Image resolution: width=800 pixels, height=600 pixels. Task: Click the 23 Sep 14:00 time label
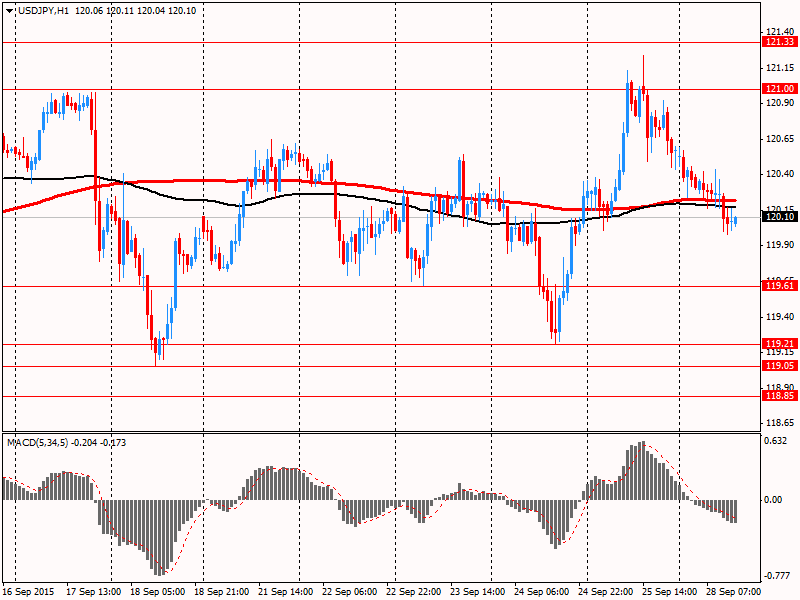click(x=479, y=592)
